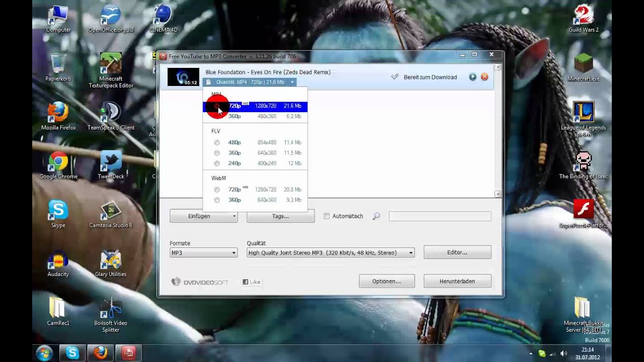Screen dimensions: 644x362
Task: Click the YouTube to MP3 Converter taskbar button
Action: click(x=128, y=353)
